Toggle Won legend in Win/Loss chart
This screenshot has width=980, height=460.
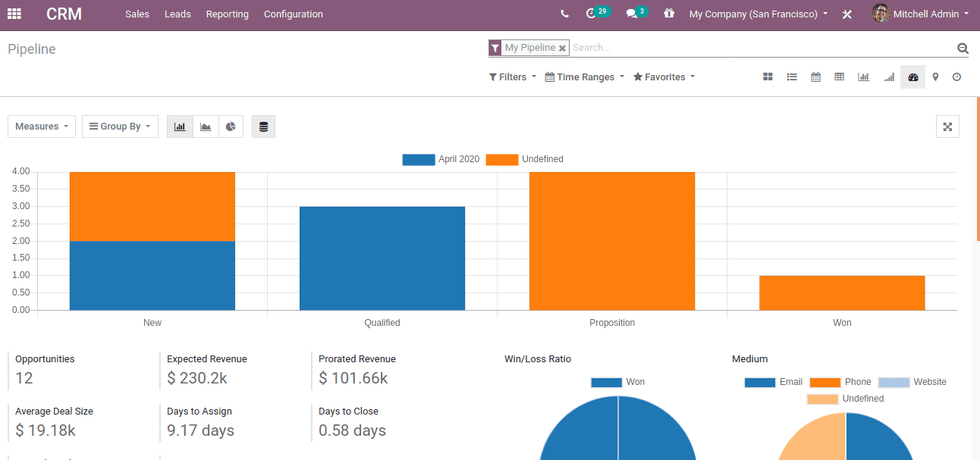click(x=617, y=382)
